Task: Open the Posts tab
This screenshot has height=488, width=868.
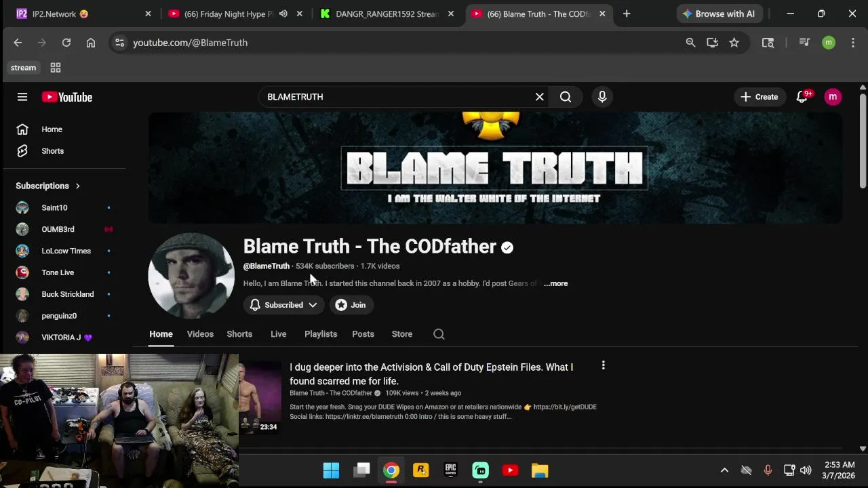Action: 363,334
